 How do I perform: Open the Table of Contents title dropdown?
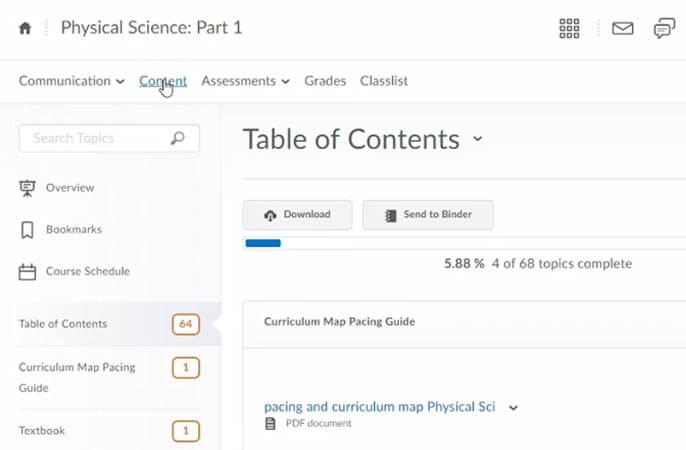[x=478, y=139]
